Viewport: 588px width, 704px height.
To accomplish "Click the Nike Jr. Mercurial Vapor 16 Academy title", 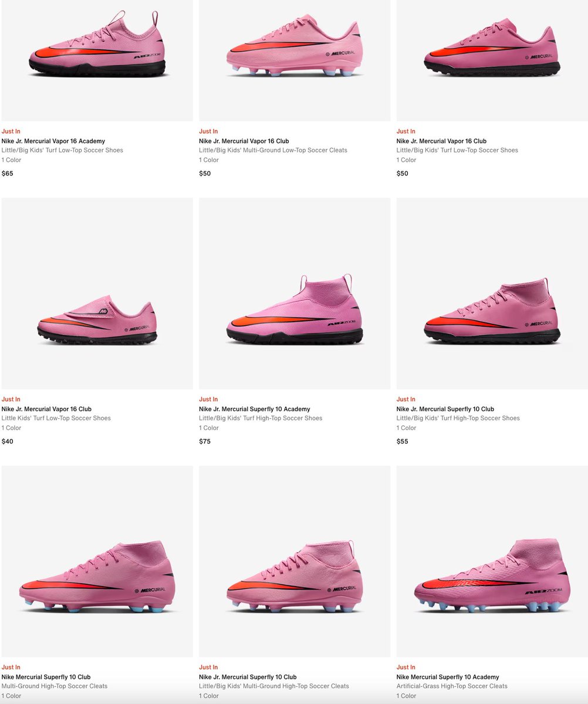I will click(53, 141).
